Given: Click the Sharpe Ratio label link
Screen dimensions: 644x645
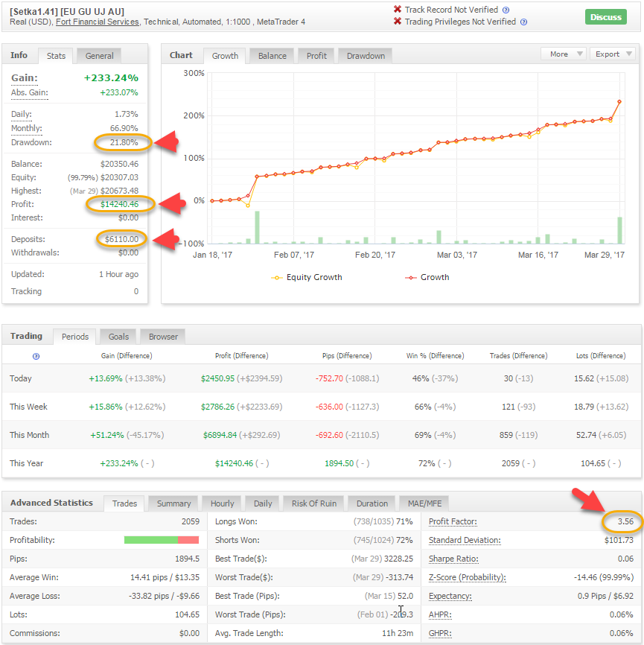Looking at the screenshot, I should tap(453, 559).
